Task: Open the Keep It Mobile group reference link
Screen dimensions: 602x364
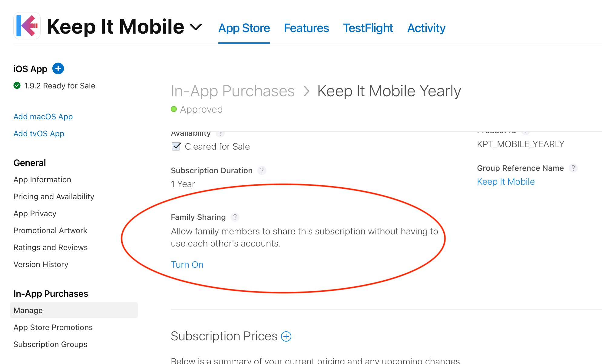Action: [506, 182]
